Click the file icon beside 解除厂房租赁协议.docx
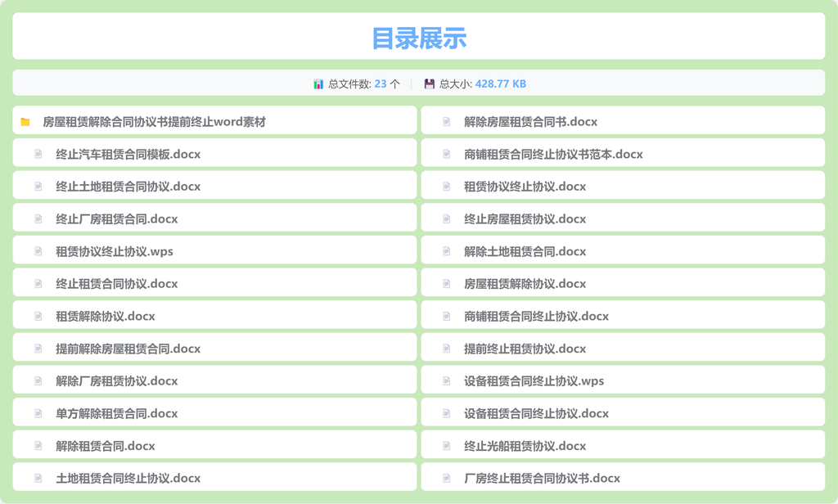 pyautogui.click(x=38, y=381)
